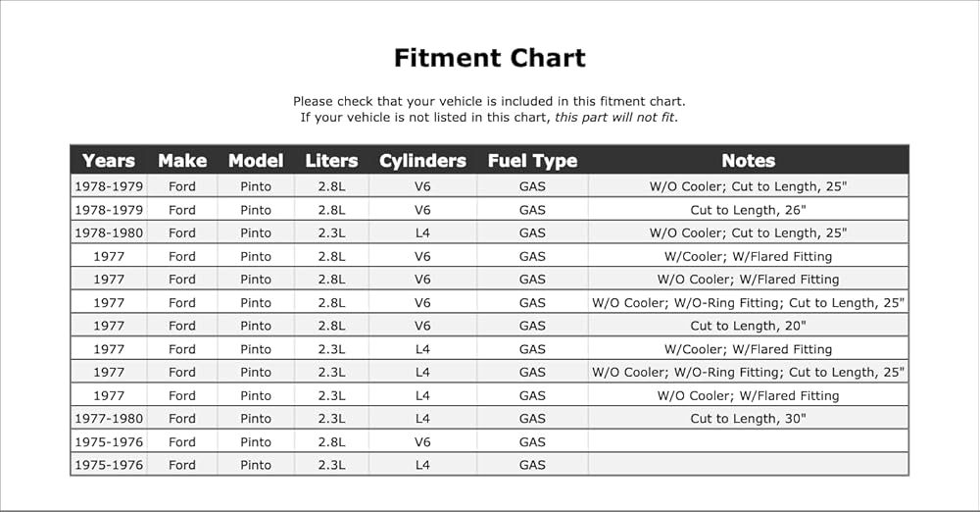Click the Years column header

click(x=109, y=161)
